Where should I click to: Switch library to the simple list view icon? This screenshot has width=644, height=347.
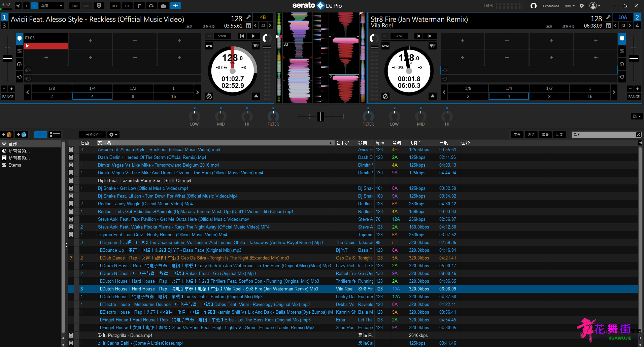click(41, 135)
